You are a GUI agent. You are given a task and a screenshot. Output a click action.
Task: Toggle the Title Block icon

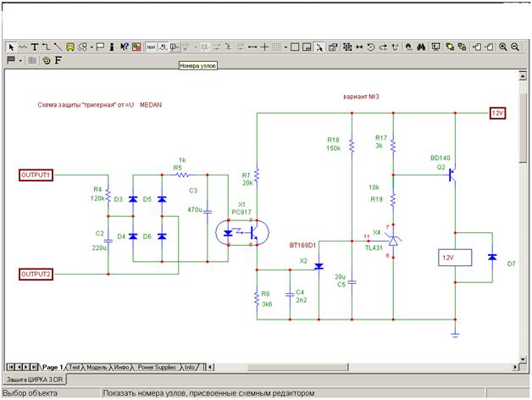pos(307,47)
